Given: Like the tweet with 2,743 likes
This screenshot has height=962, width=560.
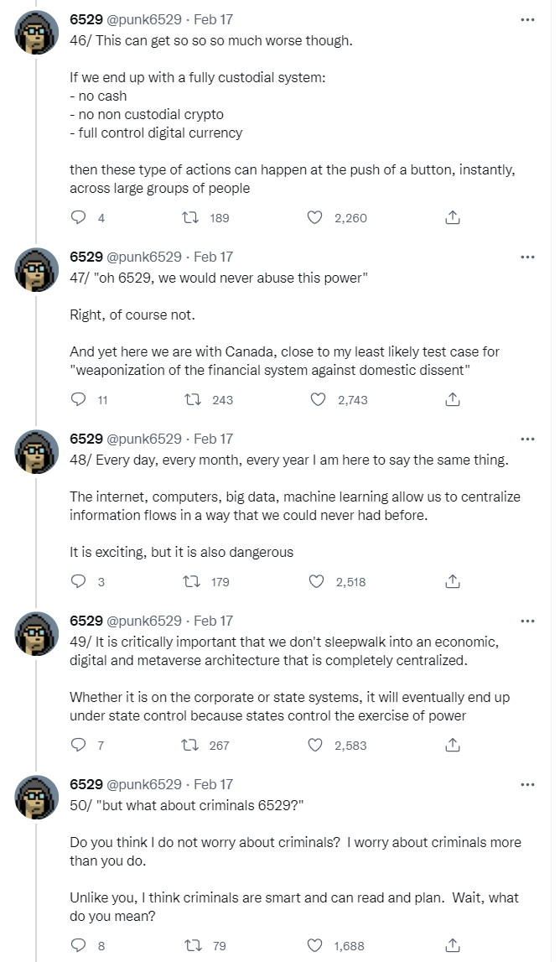Looking at the screenshot, I should [319, 400].
